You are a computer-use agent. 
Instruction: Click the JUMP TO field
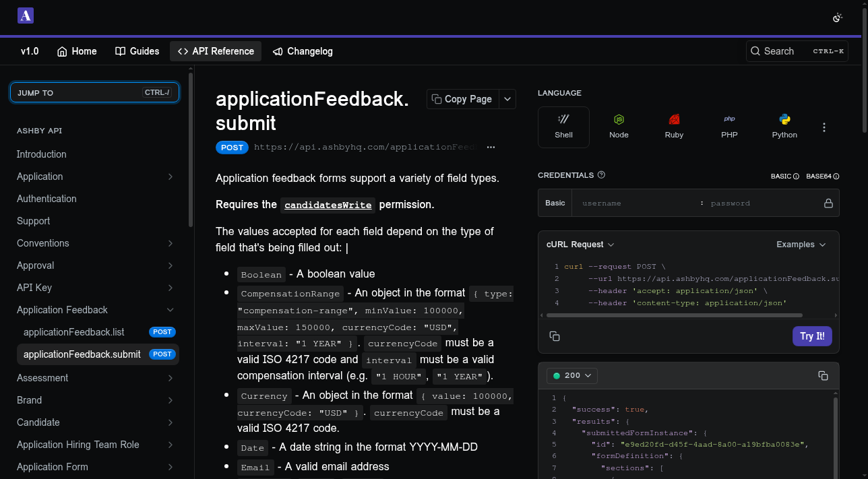point(94,92)
